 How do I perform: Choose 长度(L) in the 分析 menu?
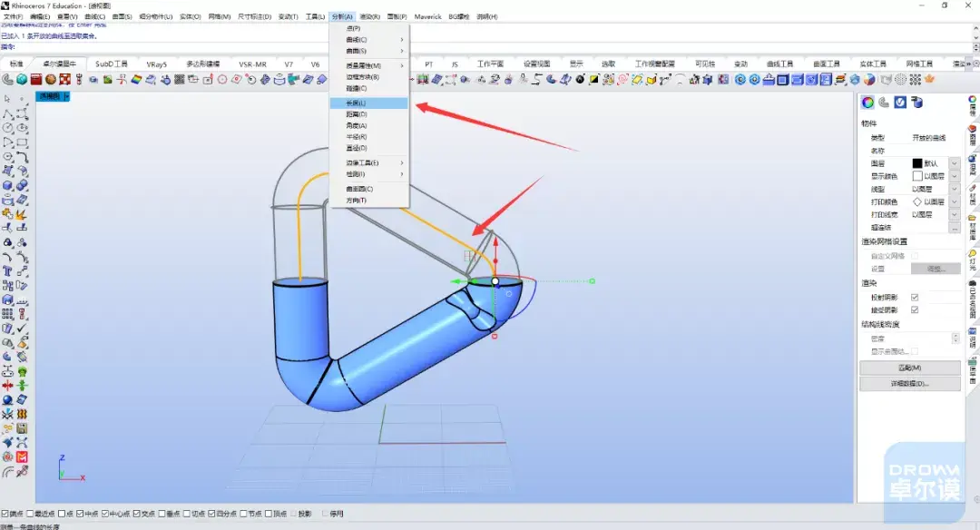pyautogui.click(x=368, y=103)
